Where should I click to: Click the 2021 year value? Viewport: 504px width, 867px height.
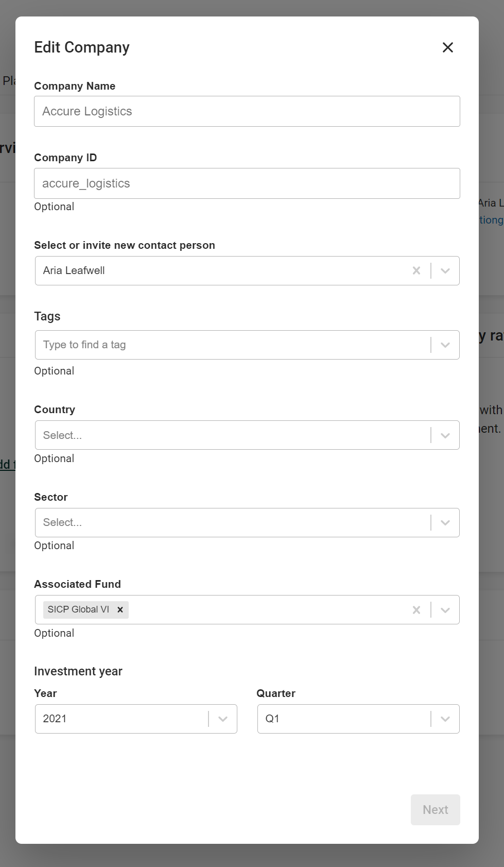[x=55, y=719]
